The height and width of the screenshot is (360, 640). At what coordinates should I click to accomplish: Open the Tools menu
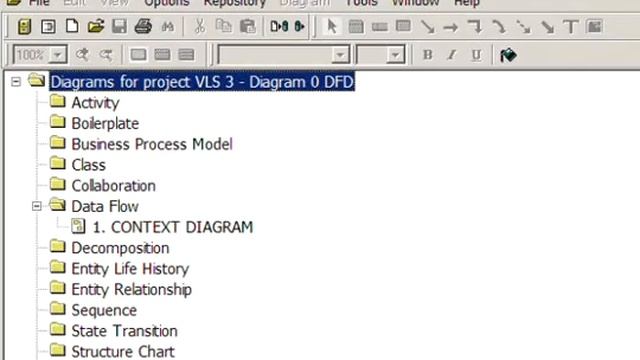pos(362,3)
